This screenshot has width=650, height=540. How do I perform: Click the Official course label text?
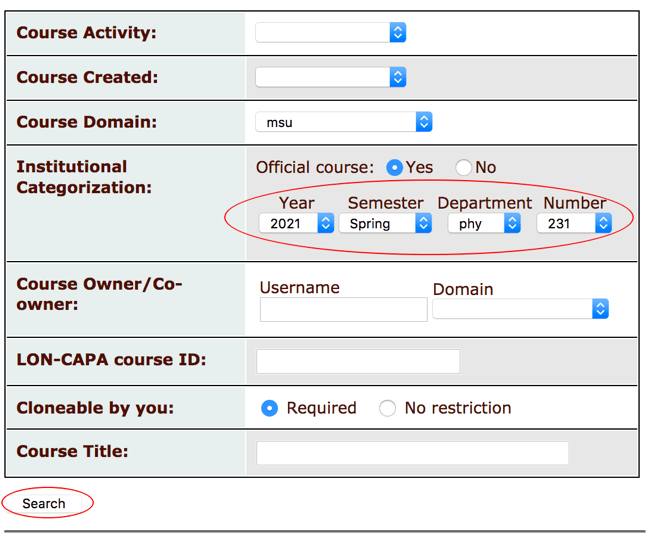click(315, 168)
